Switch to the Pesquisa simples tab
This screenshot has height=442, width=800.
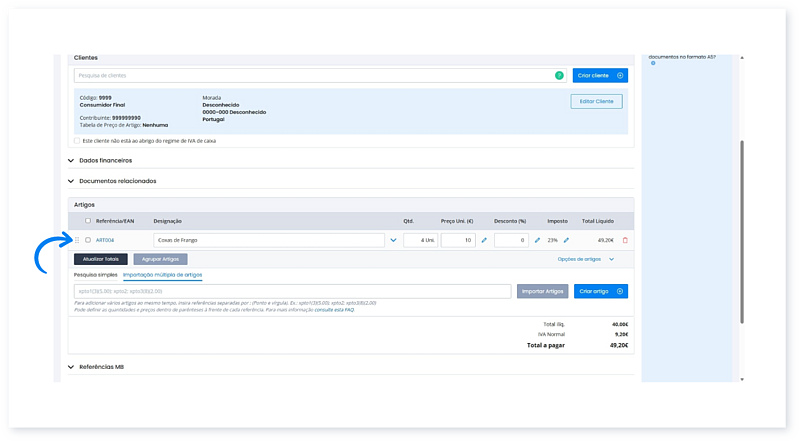[x=95, y=274]
